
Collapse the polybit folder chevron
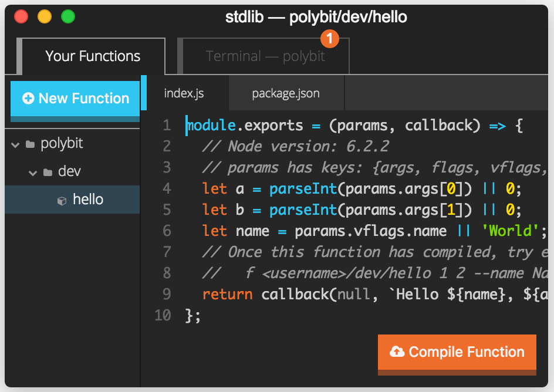15,144
